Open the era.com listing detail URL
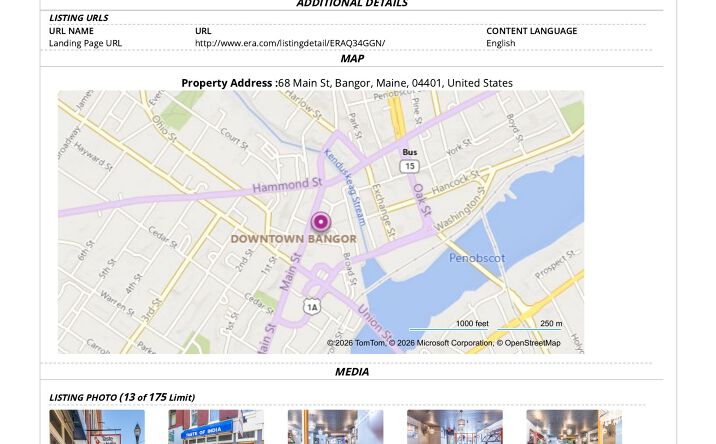Screen dimensions: 716x444 pyautogui.click(x=290, y=43)
